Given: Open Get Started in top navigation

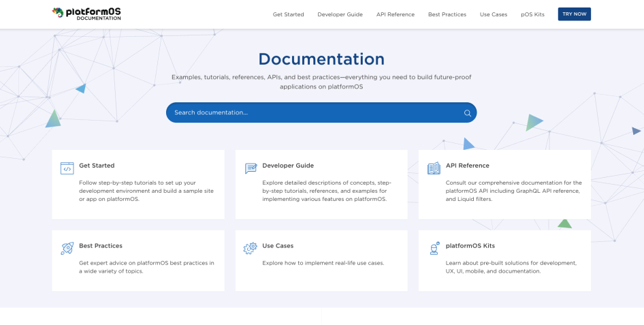Looking at the screenshot, I should pyautogui.click(x=289, y=14).
